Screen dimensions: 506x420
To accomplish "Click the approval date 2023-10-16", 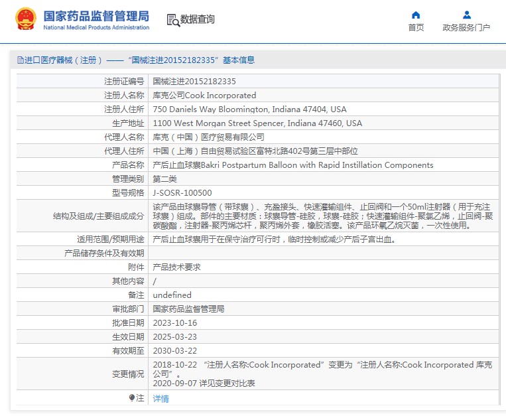I will point(175,322).
